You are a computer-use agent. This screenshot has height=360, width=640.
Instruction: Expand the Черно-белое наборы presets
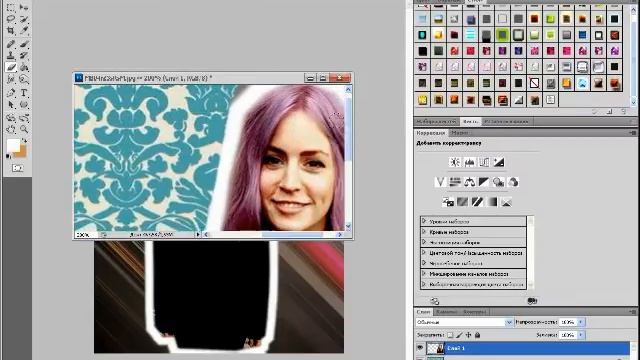[424, 263]
